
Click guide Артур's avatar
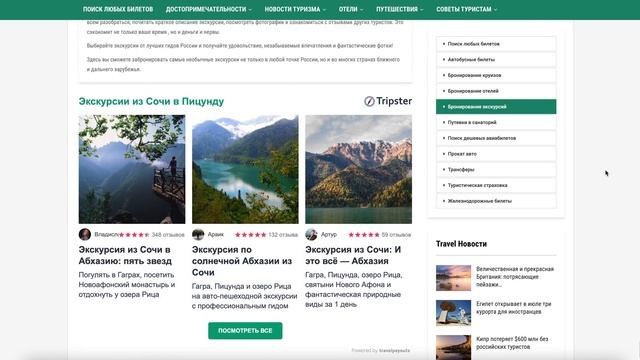click(311, 234)
